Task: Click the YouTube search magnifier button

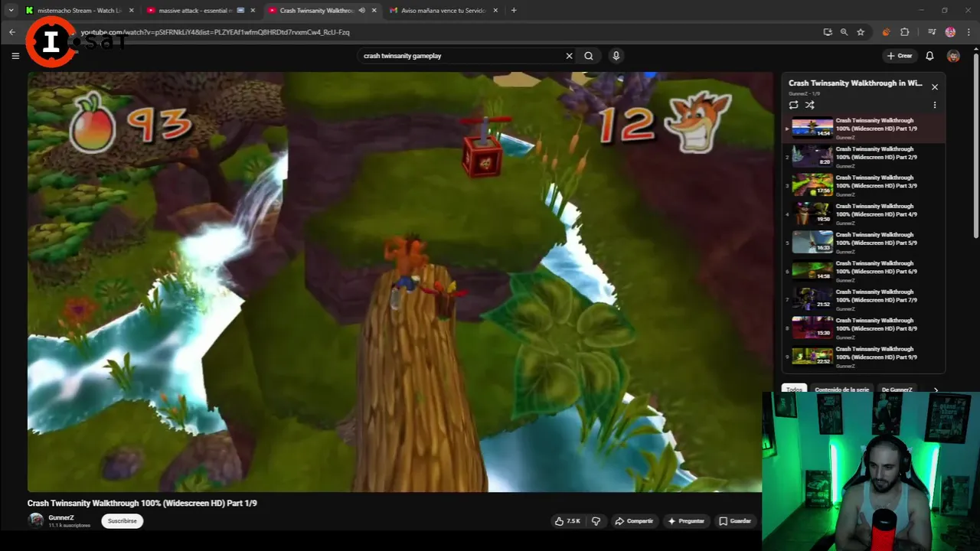Action: [589, 56]
